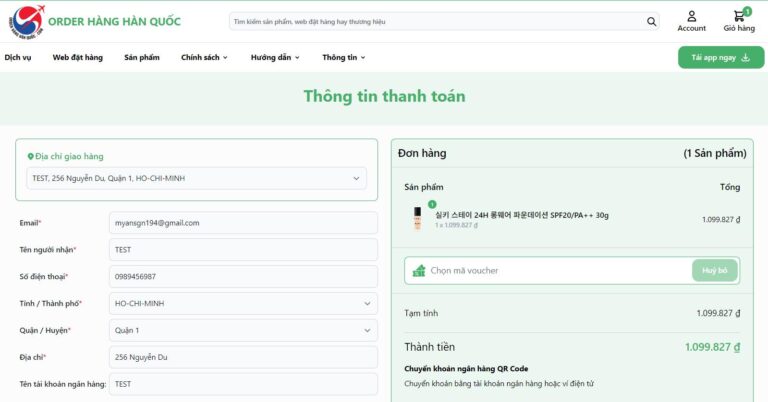Image resolution: width=768 pixels, height=402 pixels.
Task: Click the download icon on Tải app ngay
Action: [x=745, y=57]
